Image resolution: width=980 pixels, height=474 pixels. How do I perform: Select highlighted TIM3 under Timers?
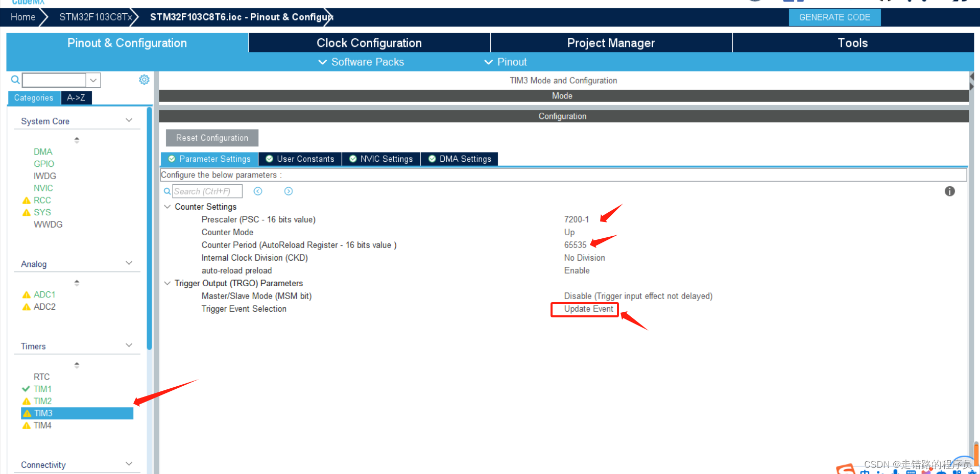(77, 413)
